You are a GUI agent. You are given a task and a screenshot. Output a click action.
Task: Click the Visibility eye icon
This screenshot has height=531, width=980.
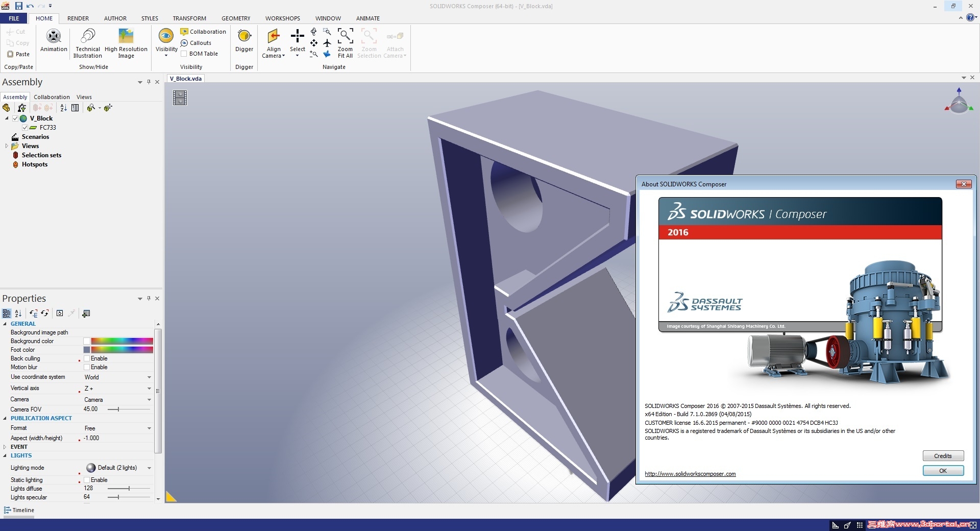click(x=166, y=36)
